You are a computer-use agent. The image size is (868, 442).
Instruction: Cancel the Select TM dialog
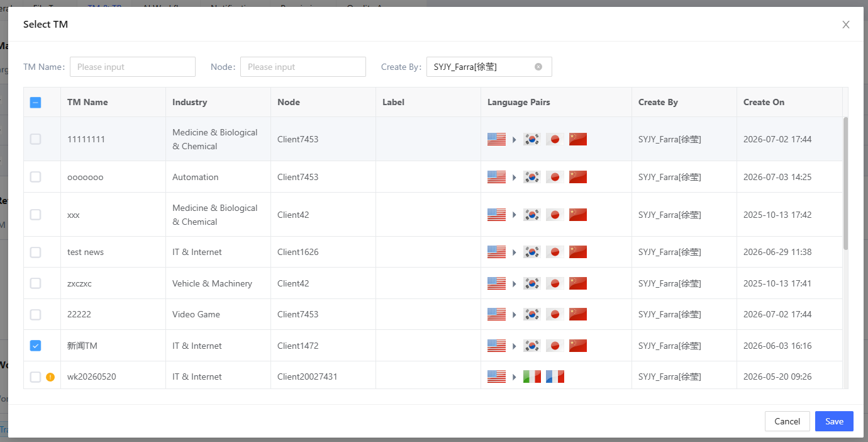pyautogui.click(x=787, y=421)
